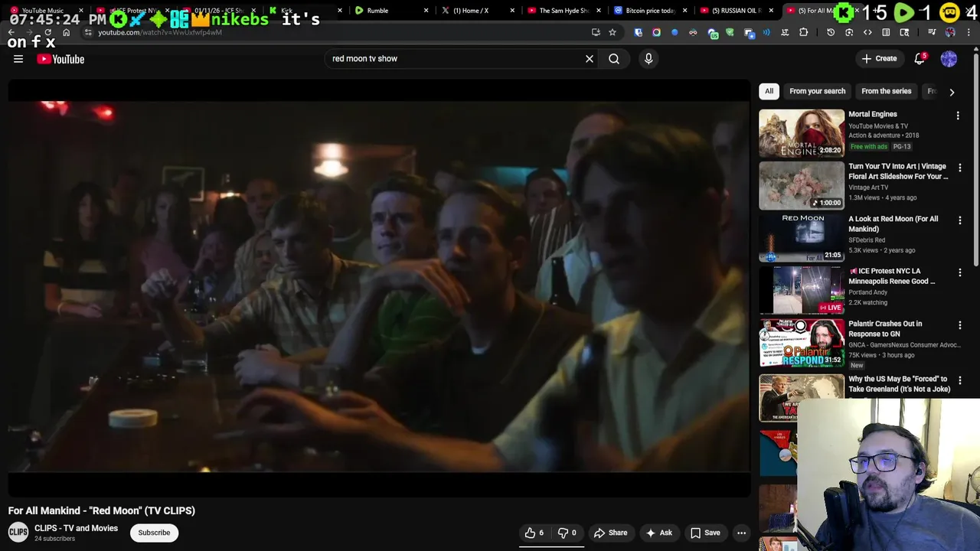Go to YouTube home via logo

click(60, 59)
